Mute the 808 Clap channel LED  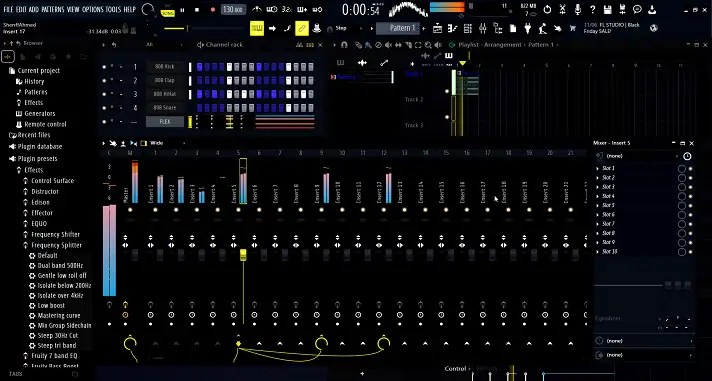click(104, 80)
